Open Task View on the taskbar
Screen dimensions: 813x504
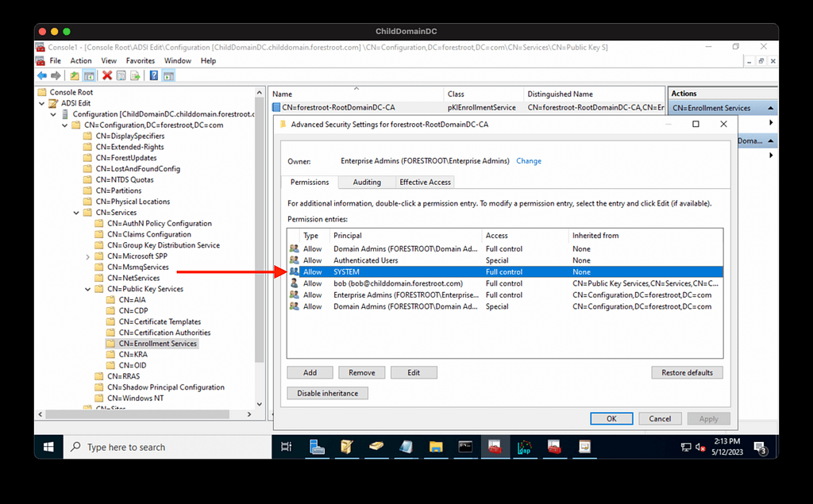click(287, 447)
